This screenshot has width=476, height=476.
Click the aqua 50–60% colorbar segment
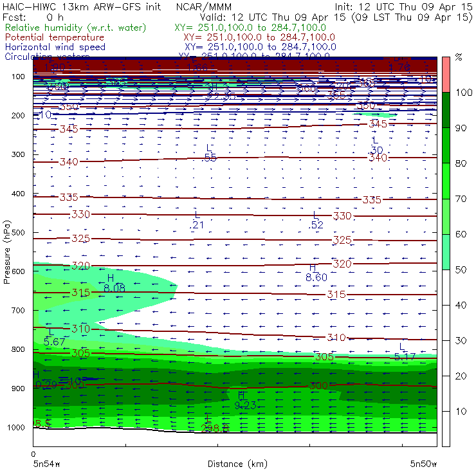(x=446, y=252)
